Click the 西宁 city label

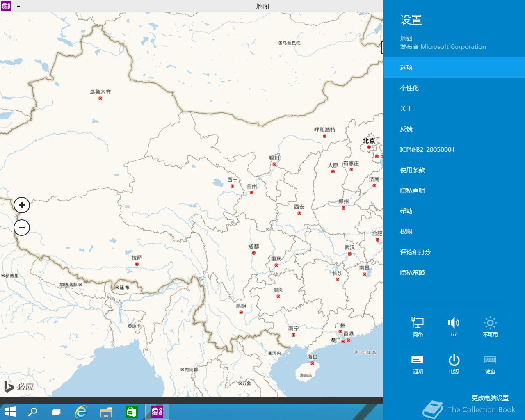(x=232, y=180)
